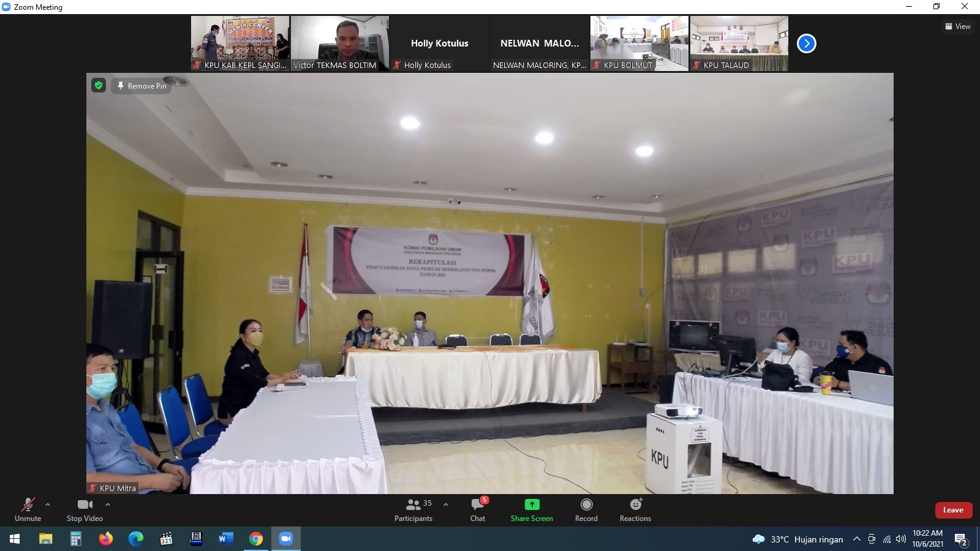Expand the participants options arrow
Image resolution: width=980 pixels, height=551 pixels.
coord(446,504)
